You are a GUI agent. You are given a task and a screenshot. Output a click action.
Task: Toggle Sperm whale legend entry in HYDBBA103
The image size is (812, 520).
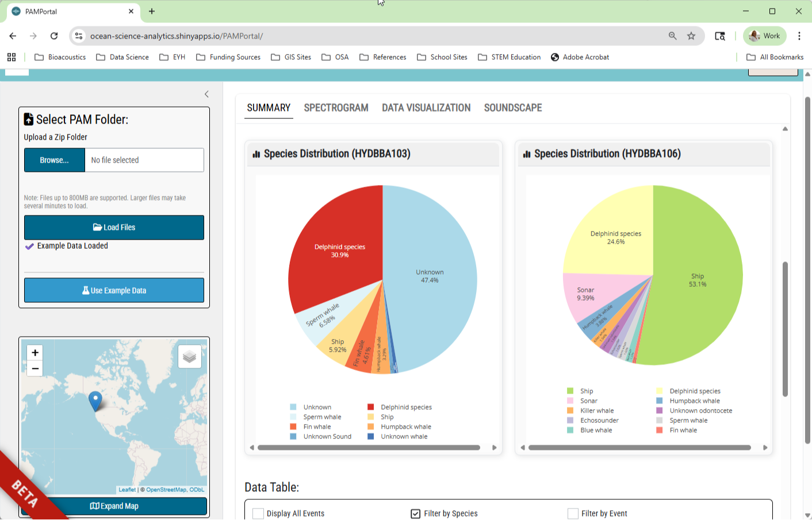pyautogui.click(x=316, y=417)
